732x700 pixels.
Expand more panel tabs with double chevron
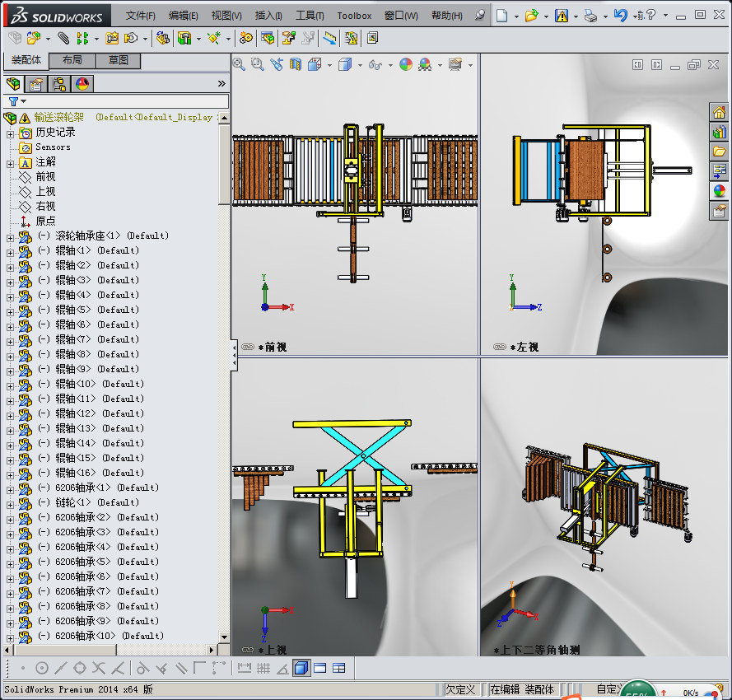[221, 83]
